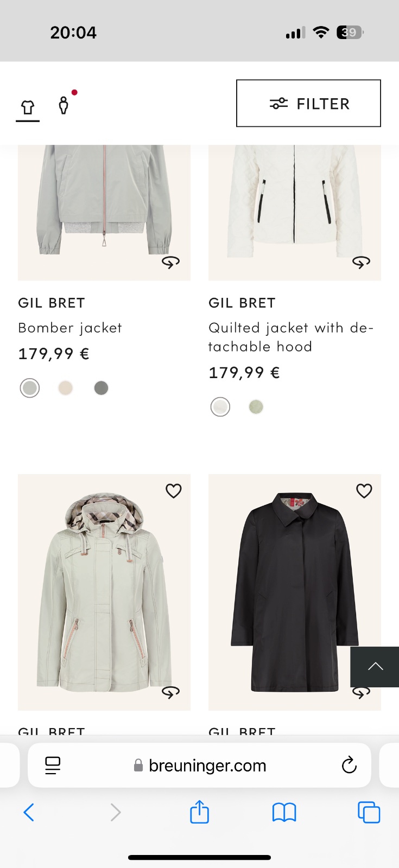The image size is (399, 868).
Task: Open Safari bookmarks
Action: tap(284, 812)
